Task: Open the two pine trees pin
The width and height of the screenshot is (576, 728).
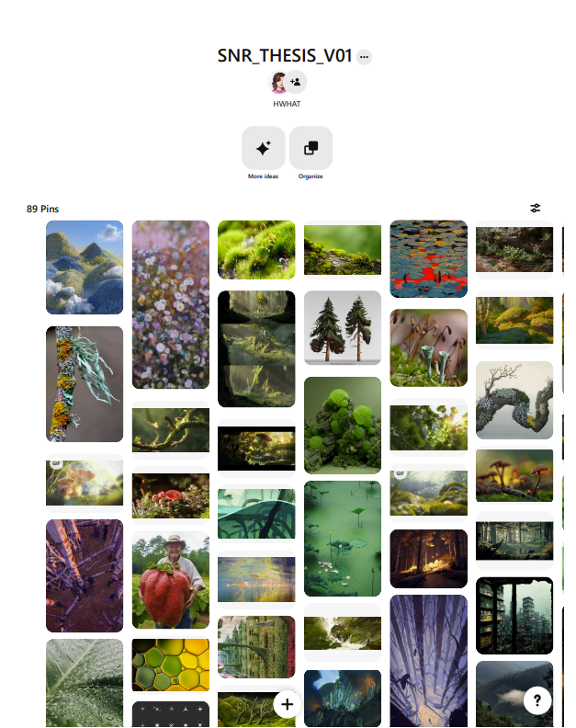Action: [343, 328]
